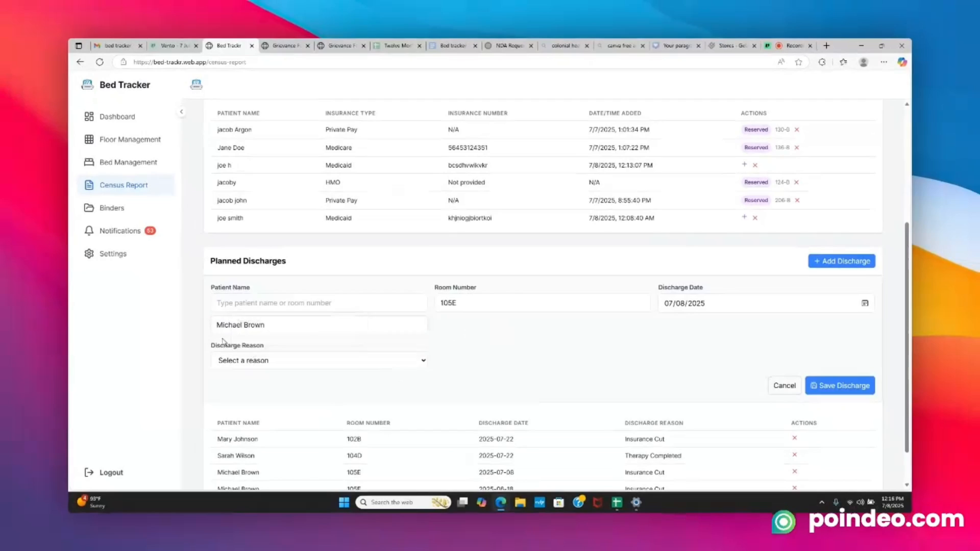The height and width of the screenshot is (551, 980).
Task: Click the Add Discharge button
Action: pyautogui.click(x=841, y=261)
